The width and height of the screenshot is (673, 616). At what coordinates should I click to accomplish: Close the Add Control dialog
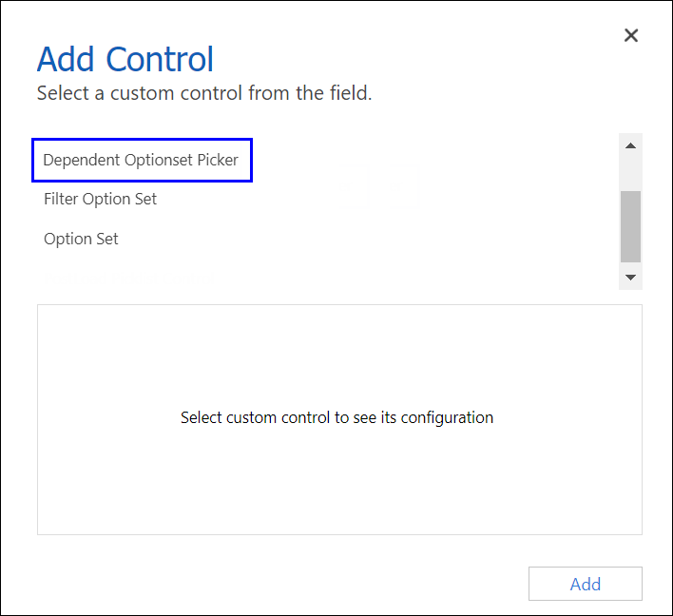point(630,35)
